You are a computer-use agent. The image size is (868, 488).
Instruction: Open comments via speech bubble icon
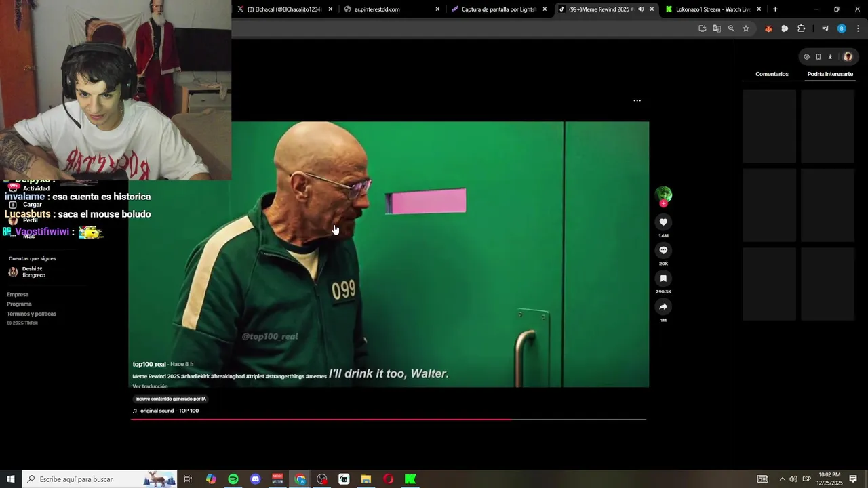coord(663,250)
